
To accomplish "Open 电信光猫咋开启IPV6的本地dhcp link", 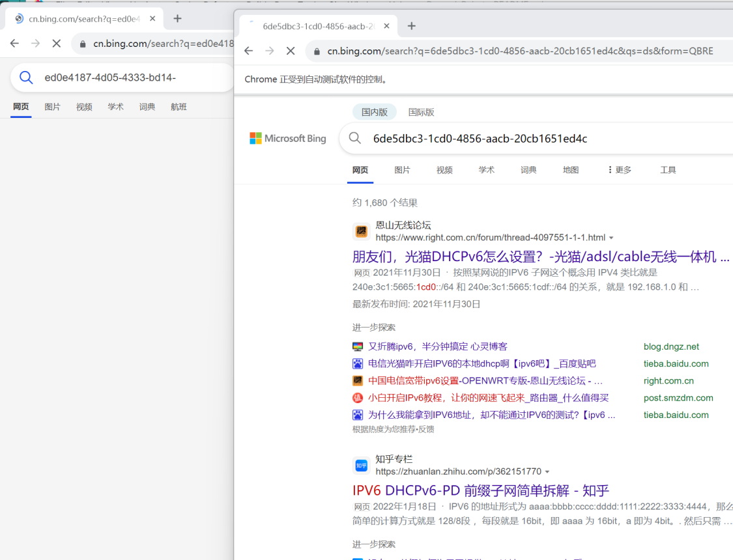I will tap(482, 364).
